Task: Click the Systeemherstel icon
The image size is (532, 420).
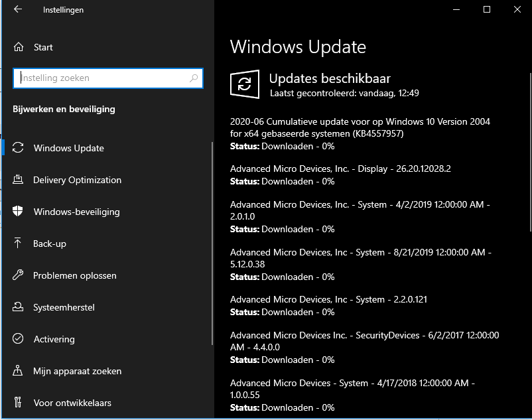Action: 18,307
